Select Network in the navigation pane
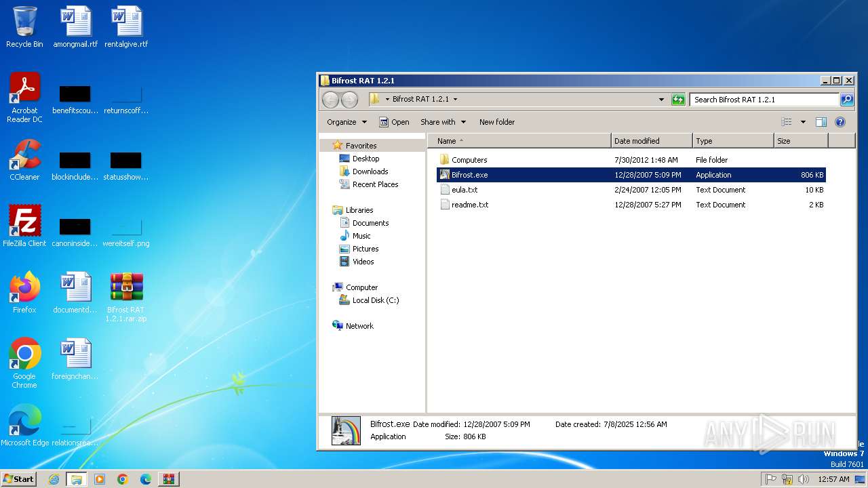The height and width of the screenshot is (488, 868). click(353, 326)
